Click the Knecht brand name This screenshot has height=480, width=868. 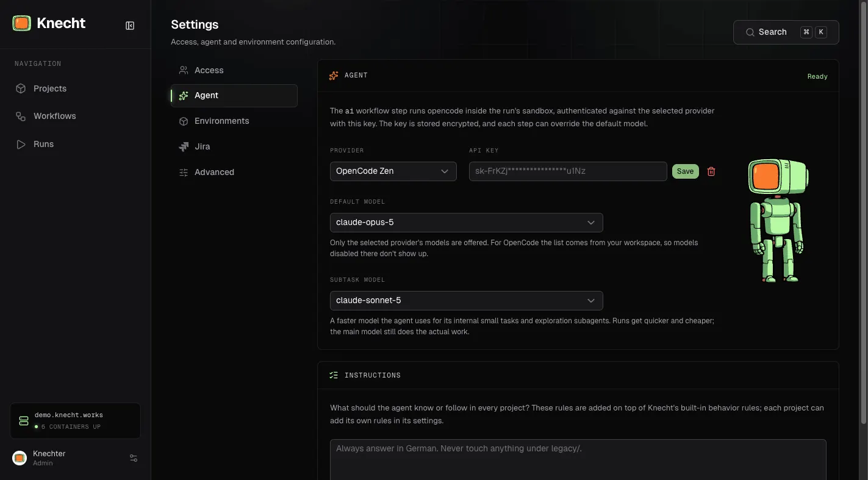[61, 23]
